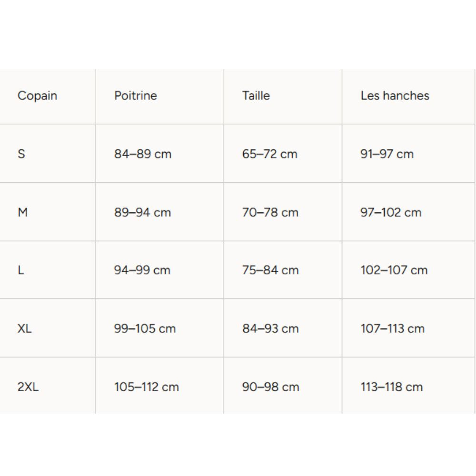Click the Les hanches column header
This screenshot has width=476, height=476.
pos(395,96)
